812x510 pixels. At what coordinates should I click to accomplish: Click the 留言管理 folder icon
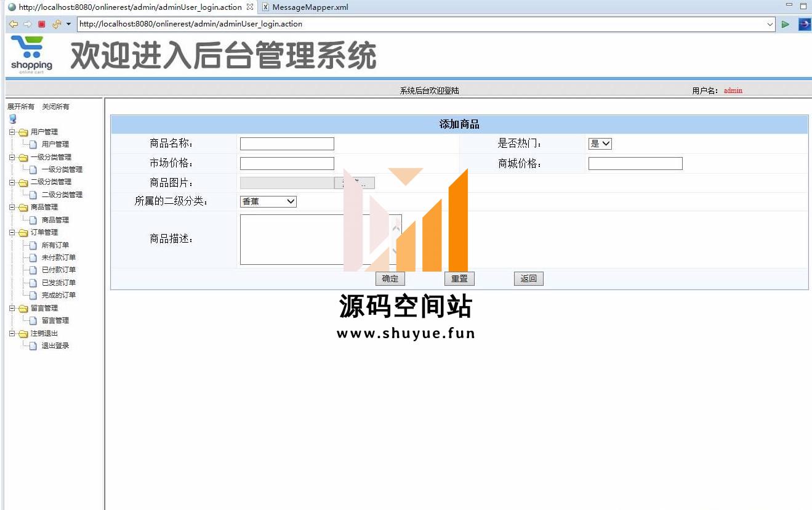point(23,308)
